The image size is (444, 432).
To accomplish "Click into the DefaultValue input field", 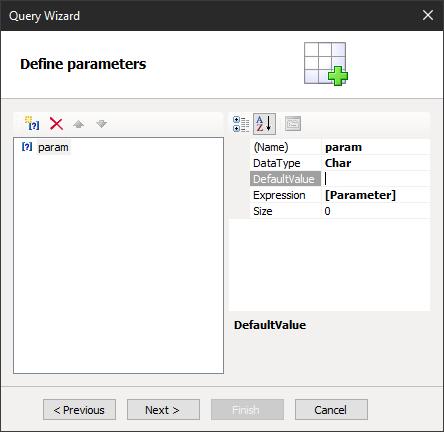I will pyautogui.click(x=376, y=179).
